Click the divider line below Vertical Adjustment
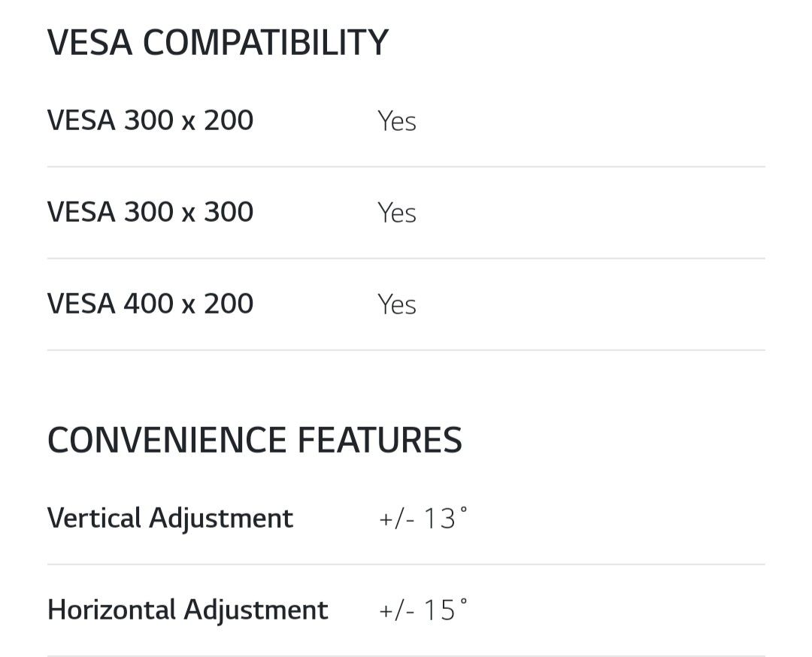 tap(406, 565)
